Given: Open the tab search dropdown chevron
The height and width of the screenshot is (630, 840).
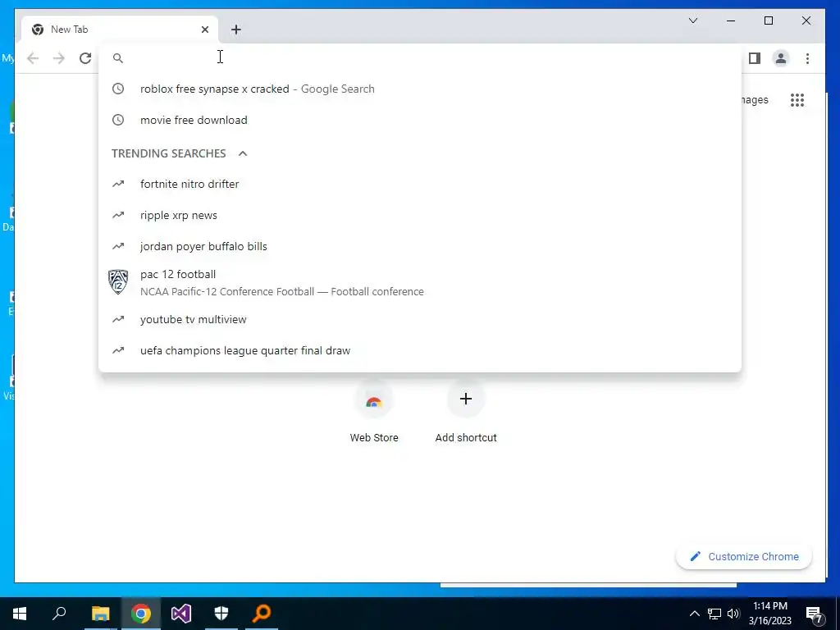Looking at the screenshot, I should click(692, 21).
